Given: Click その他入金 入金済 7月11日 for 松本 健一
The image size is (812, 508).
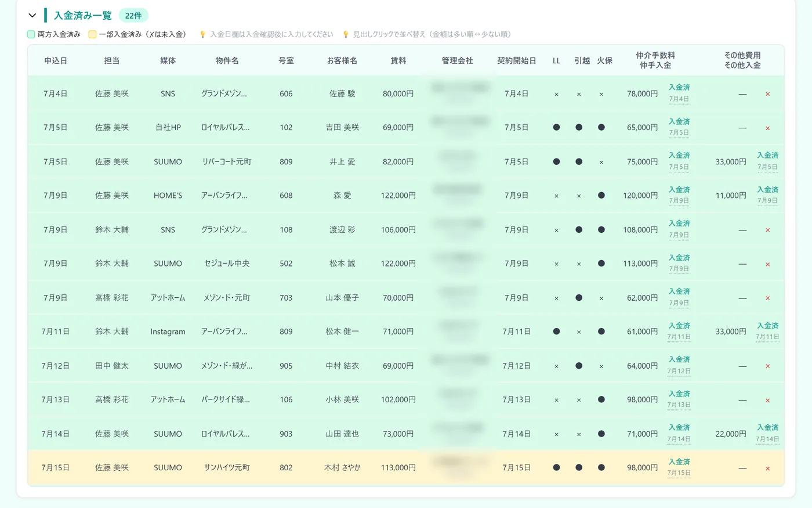Looking at the screenshot, I should [x=767, y=331].
